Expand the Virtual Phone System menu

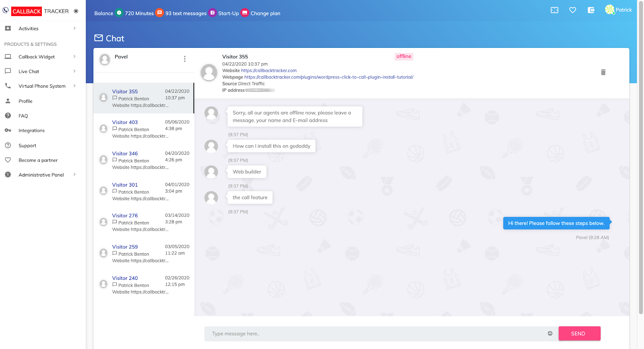[74, 86]
